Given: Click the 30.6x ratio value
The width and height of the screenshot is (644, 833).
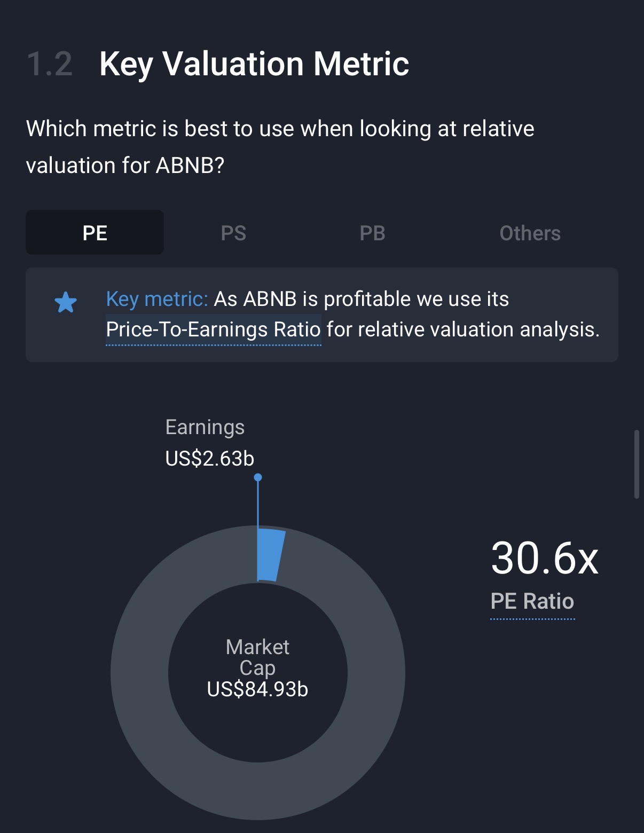Looking at the screenshot, I should [544, 559].
